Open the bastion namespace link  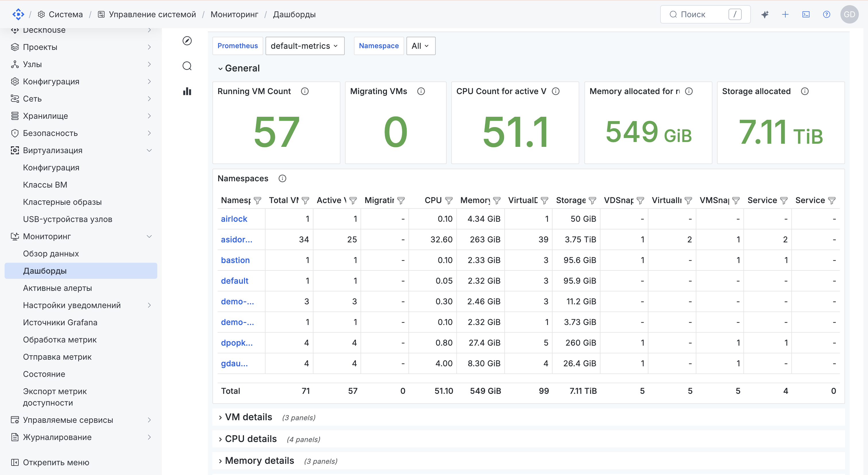(x=235, y=260)
